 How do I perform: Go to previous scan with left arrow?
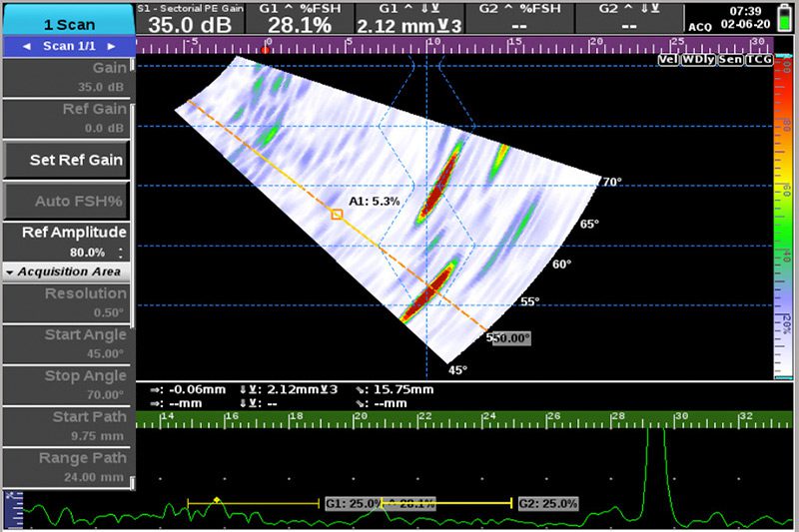27,46
